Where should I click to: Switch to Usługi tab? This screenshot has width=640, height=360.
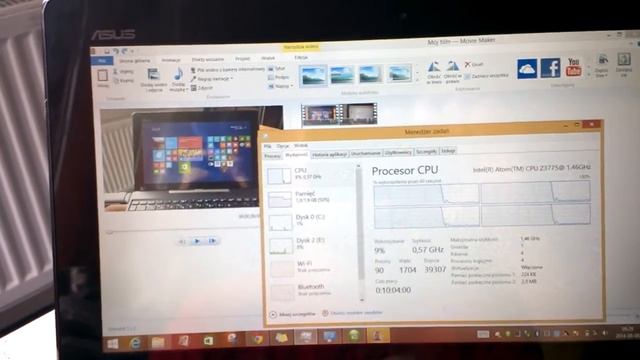click(448, 151)
